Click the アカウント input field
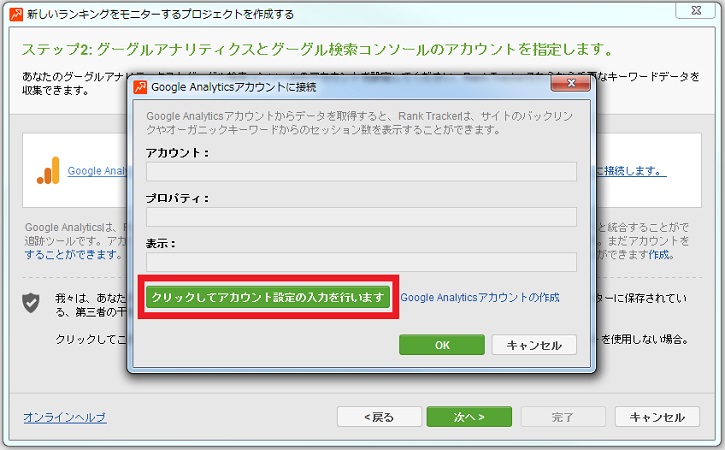This screenshot has height=450, width=725. point(361,171)
